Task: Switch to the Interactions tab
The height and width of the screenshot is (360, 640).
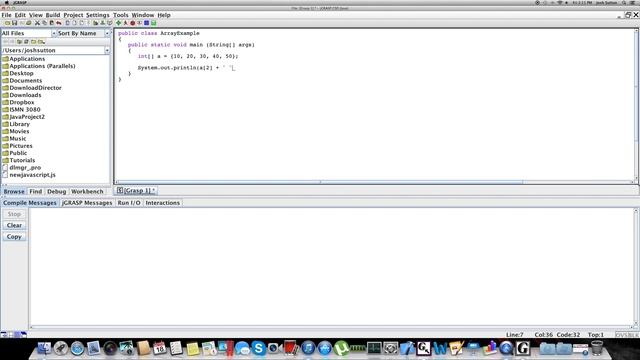Action: (x=162, y=203)
